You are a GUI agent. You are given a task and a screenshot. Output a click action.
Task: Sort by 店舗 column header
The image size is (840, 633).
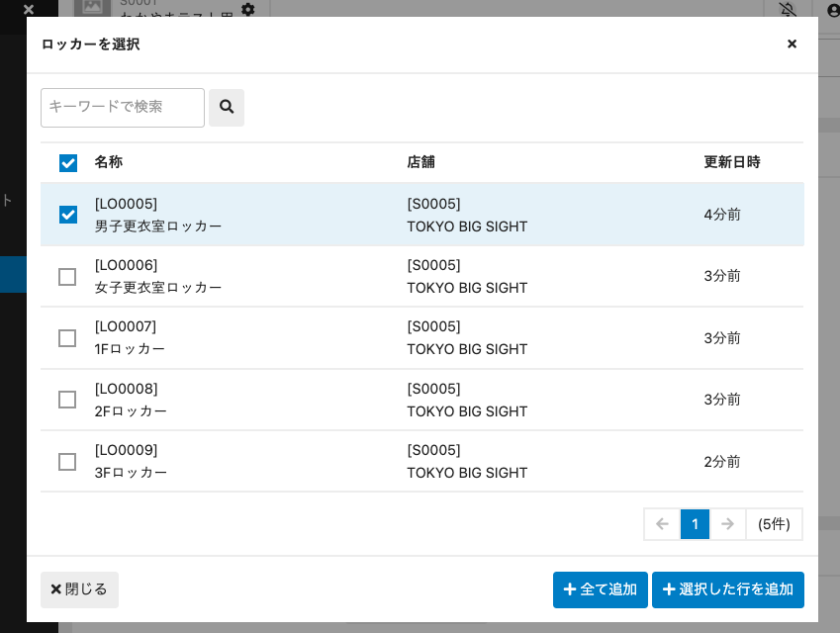(420, 162)
